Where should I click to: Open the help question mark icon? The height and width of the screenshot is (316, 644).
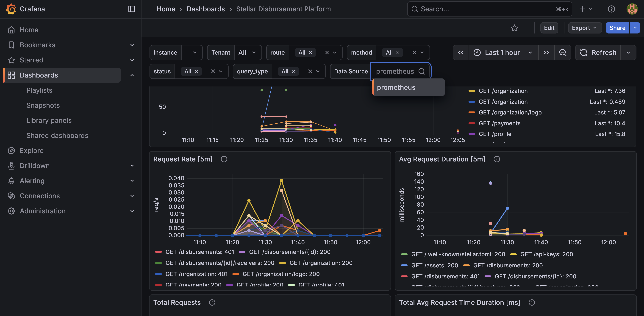[x=611, y=9]
